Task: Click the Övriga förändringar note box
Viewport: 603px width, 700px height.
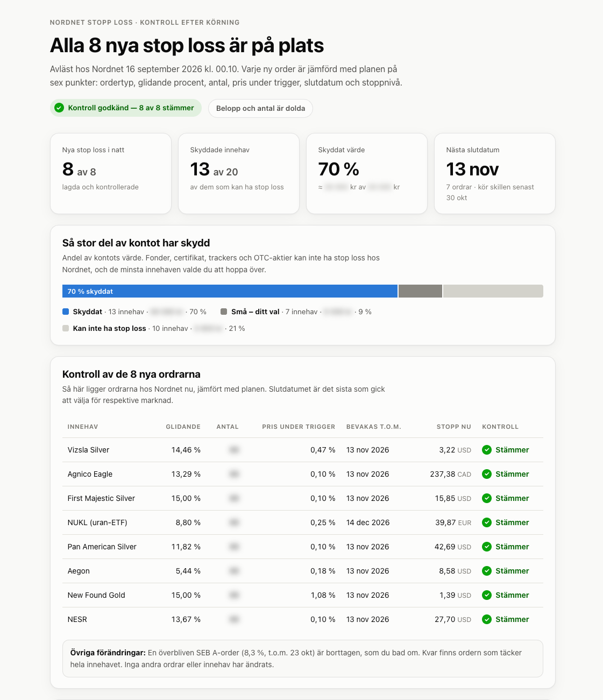Action: [x=303, y=659]
